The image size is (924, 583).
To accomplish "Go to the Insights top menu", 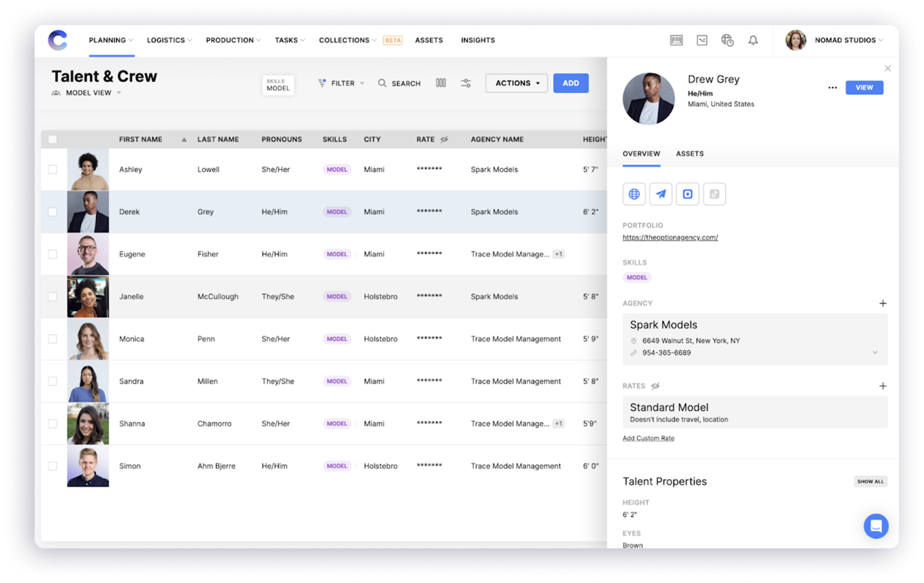I will 478,40.
